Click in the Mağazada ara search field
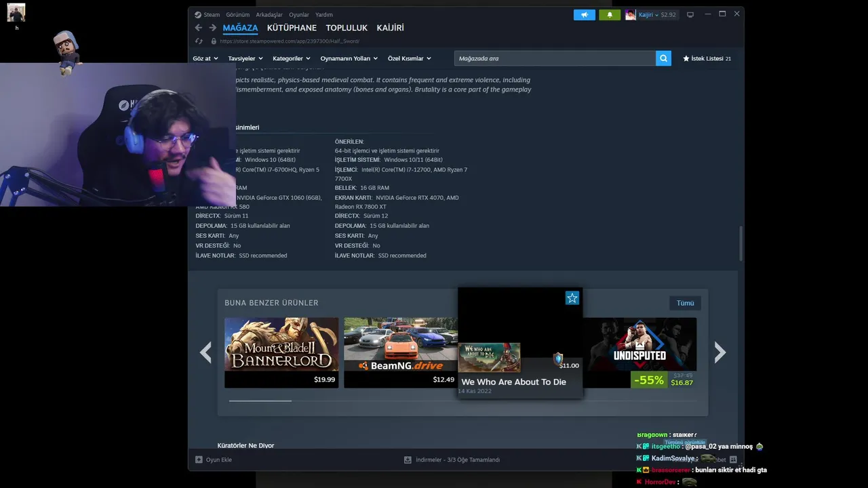This screenshot has height=488, width=868. [555, 58]
